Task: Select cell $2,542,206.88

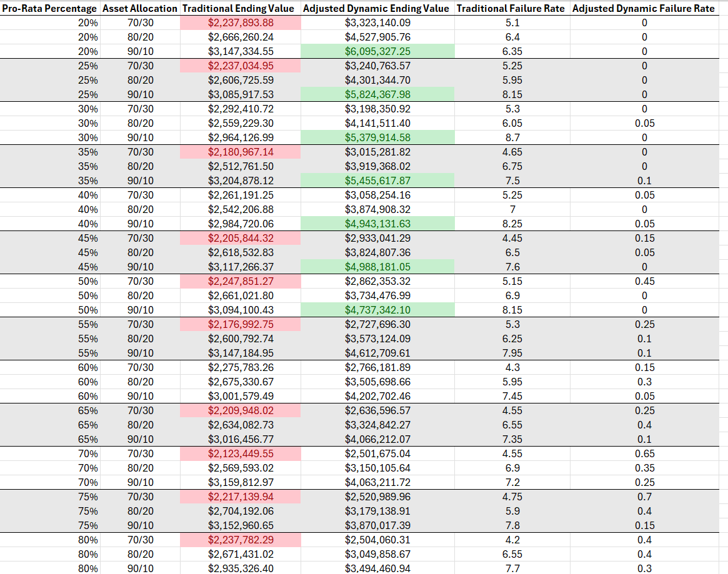Action: [240, 210]
